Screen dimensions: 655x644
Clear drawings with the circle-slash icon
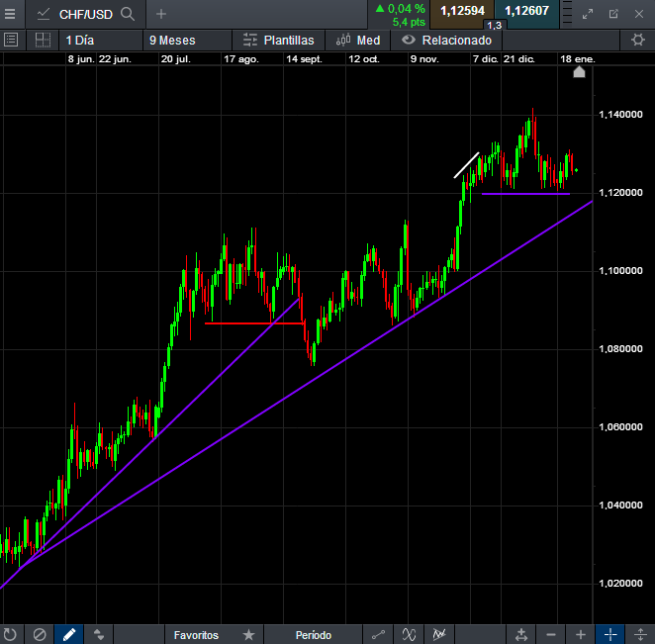tap(40, 635)
